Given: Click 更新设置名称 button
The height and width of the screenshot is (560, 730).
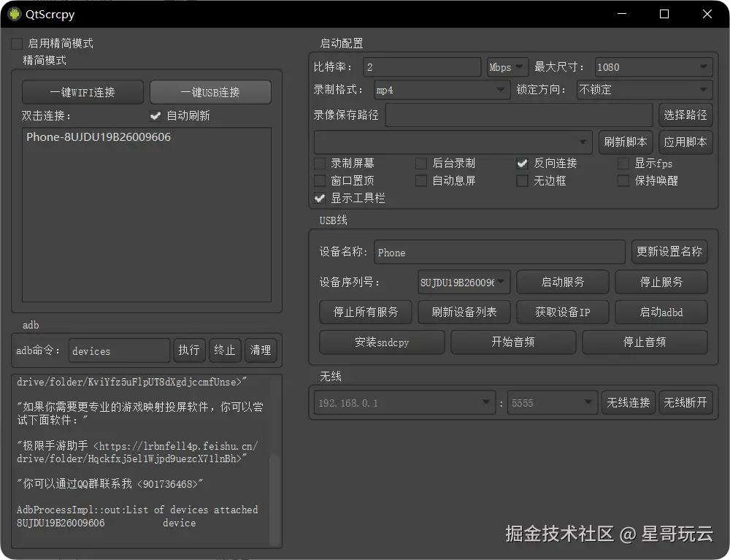Looking at the screenshot, I should [669, 252].
